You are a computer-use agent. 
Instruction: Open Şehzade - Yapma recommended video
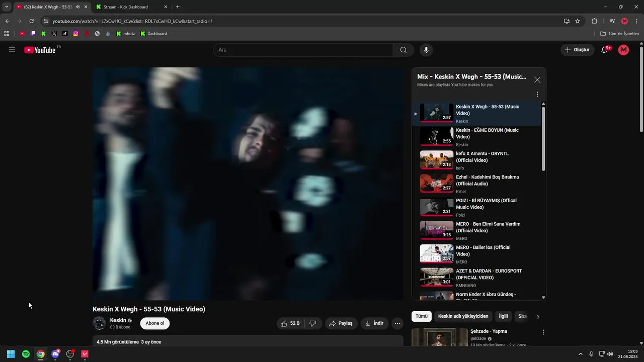click(x=489, y=331)
